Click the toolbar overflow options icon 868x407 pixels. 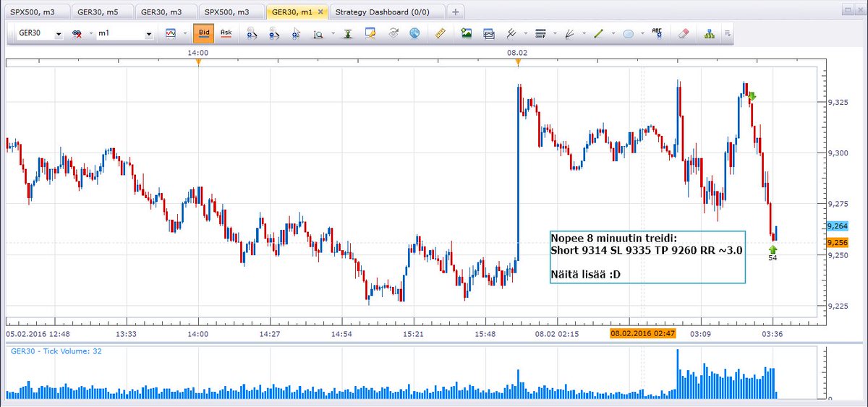pos(727,33)
